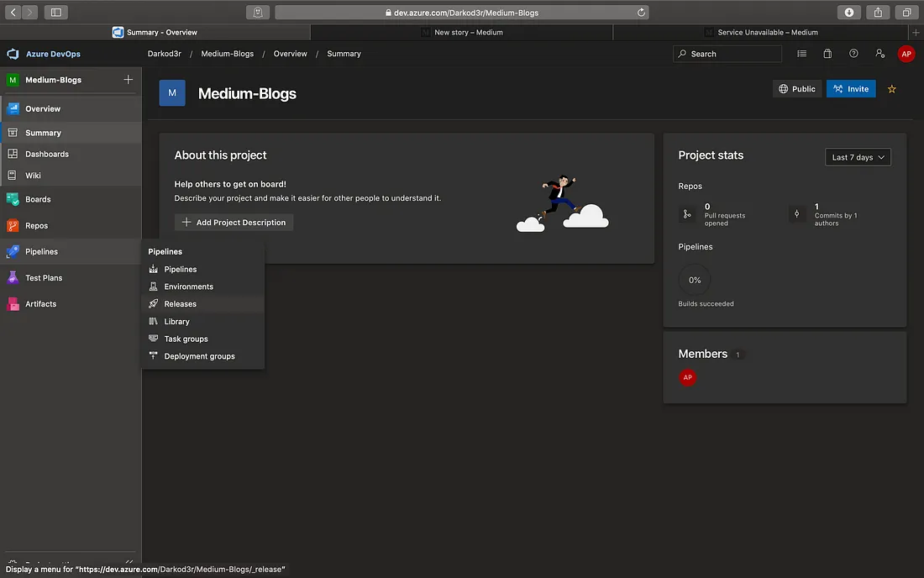Click the Safari reload page icon
The width and height of the screenshot is (924, 578).
click(x=641, y=13)
